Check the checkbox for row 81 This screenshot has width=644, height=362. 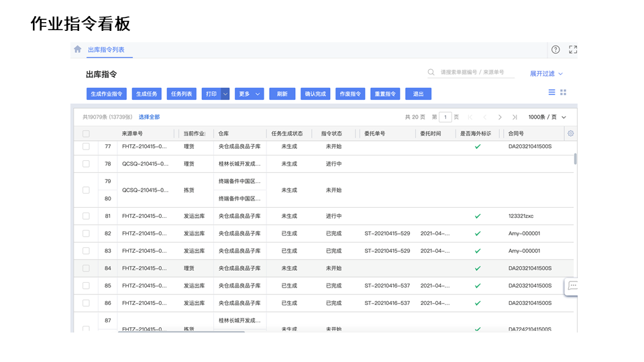(x=86, y=216)
